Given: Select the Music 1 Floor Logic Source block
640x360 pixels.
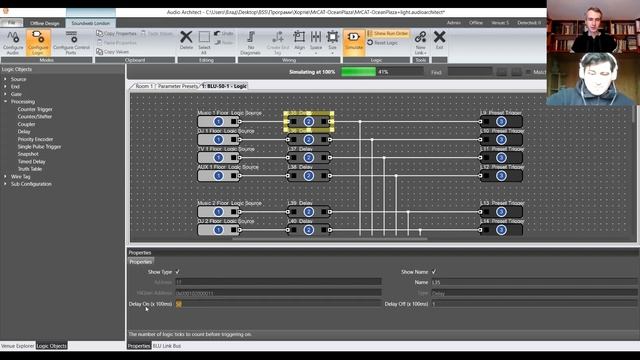Looking at the screenshot, I should (219, 121).
